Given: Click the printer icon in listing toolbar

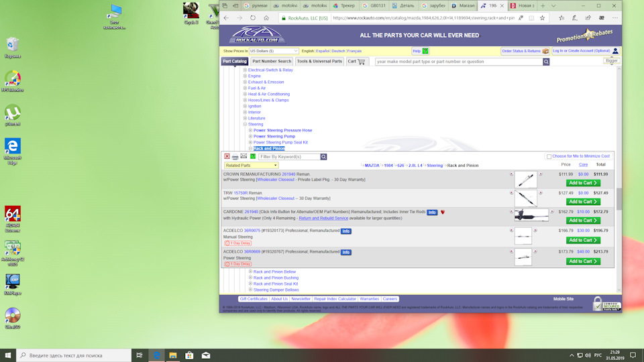Looking at the screenshot, I should pyautogui.click(x=235, y=156).
